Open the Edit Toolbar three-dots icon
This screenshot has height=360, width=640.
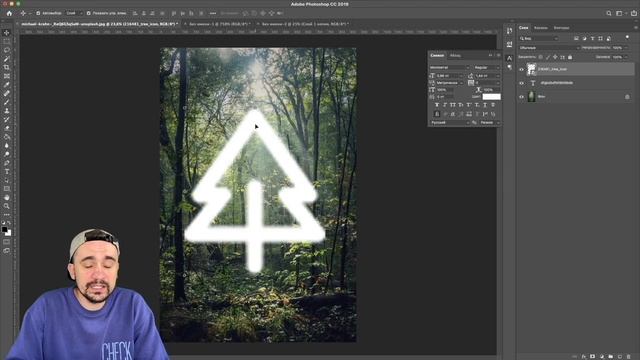(x=7, y=215)
